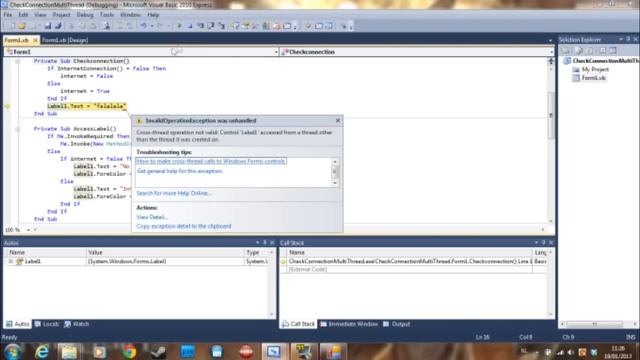Collapse the Checkconnection sub outline
This screenshot has width=640, height=360.
click(x=17, y=61)
